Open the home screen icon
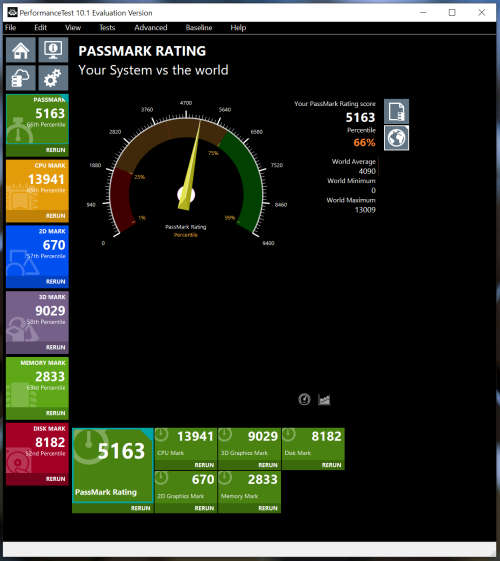 (21, 50)
